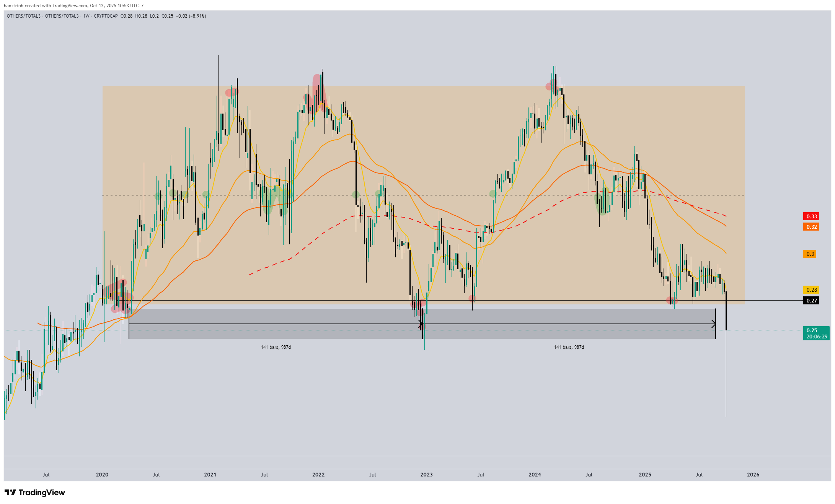Screen dimensions: 835x504
Task: Click the right '141 bars, 987d' measurement label
Action: coord(569,347)
